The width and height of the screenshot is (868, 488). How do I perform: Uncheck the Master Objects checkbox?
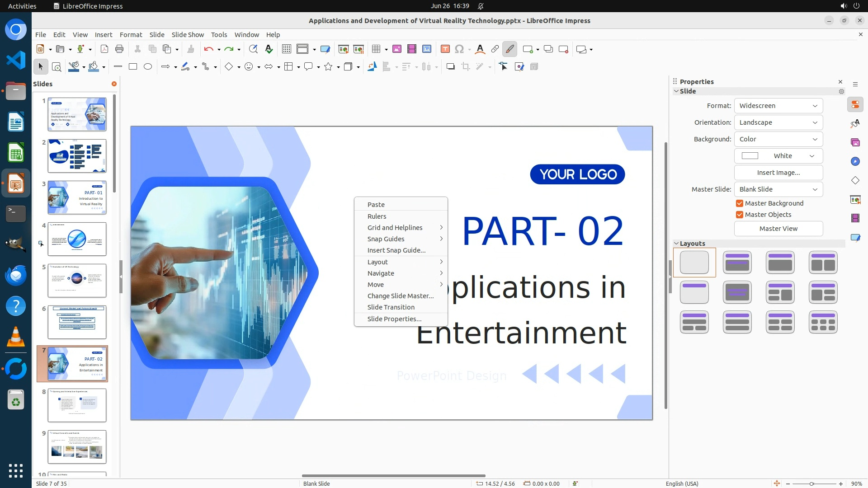tap(740, 215)
